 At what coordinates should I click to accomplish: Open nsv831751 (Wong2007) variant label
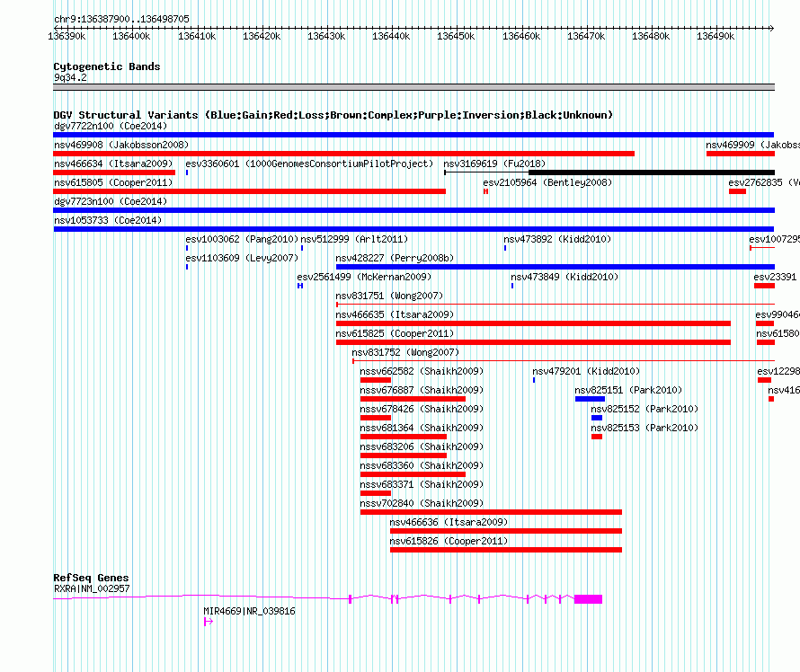[x=389, y=296]
